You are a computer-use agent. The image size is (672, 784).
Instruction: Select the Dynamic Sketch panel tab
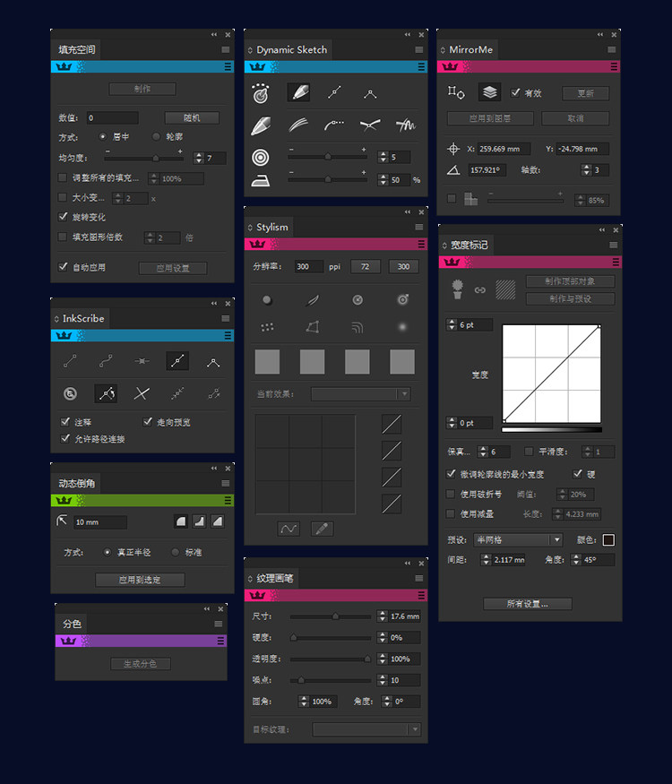[x=289, y=49]
